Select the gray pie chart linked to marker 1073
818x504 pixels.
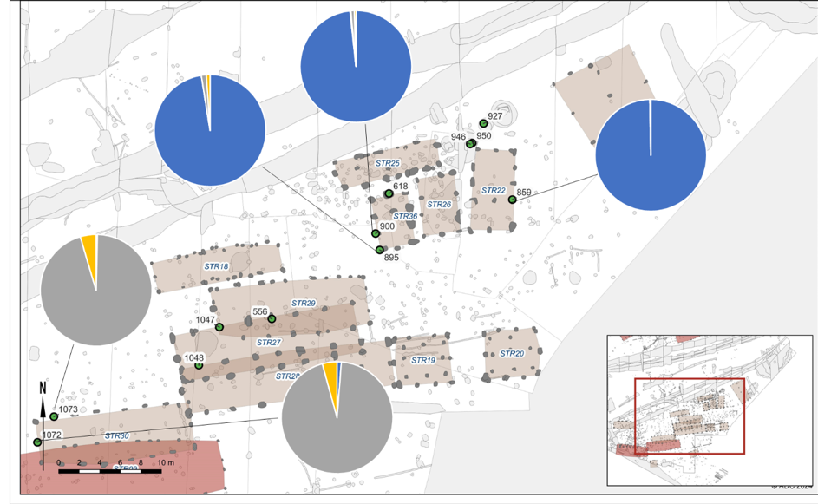[x=95, y=290]
